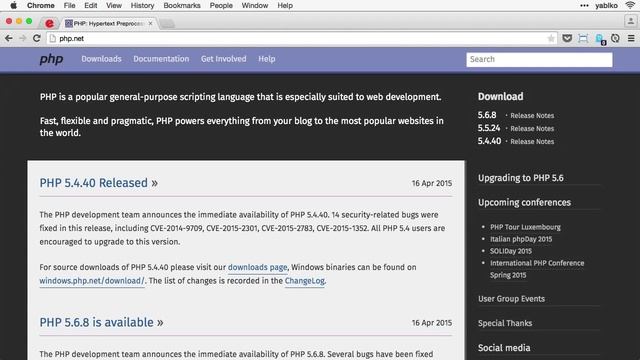Close the PHP Hypertext Preprocessor tab
Screen dimensions: 640x360
coord(151,23)
